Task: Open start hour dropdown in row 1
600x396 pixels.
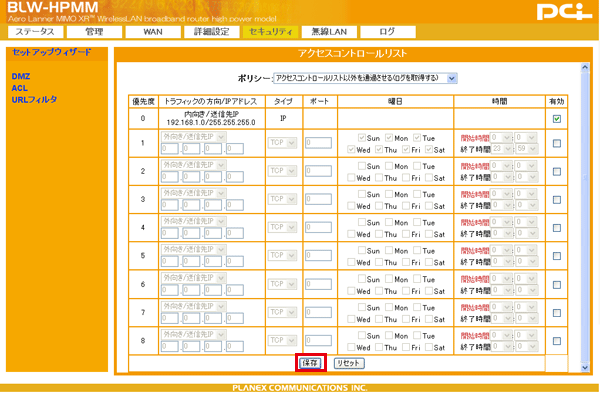Action: [502, 137]
